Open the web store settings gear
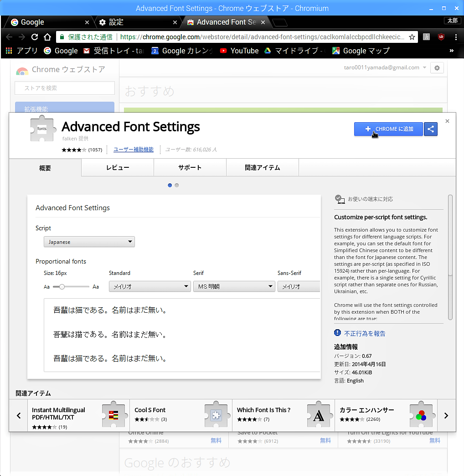This screenshot has height=476, width=464. tap(437, 68)
